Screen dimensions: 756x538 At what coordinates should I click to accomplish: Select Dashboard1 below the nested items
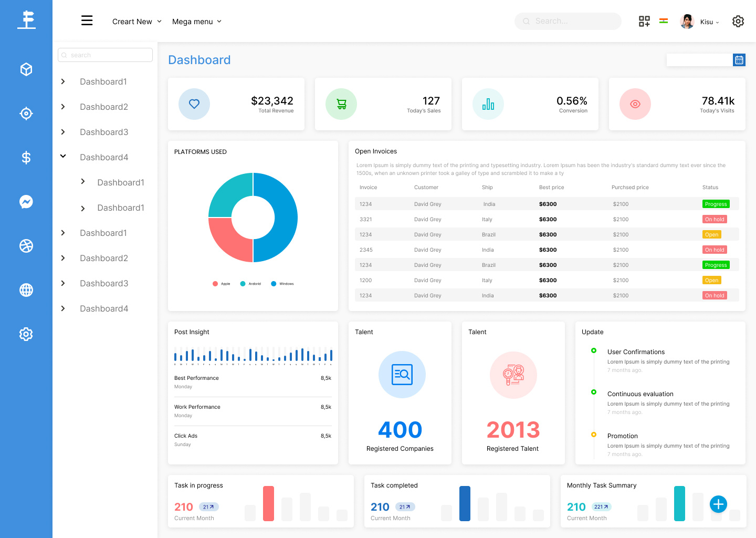(103, 233)
